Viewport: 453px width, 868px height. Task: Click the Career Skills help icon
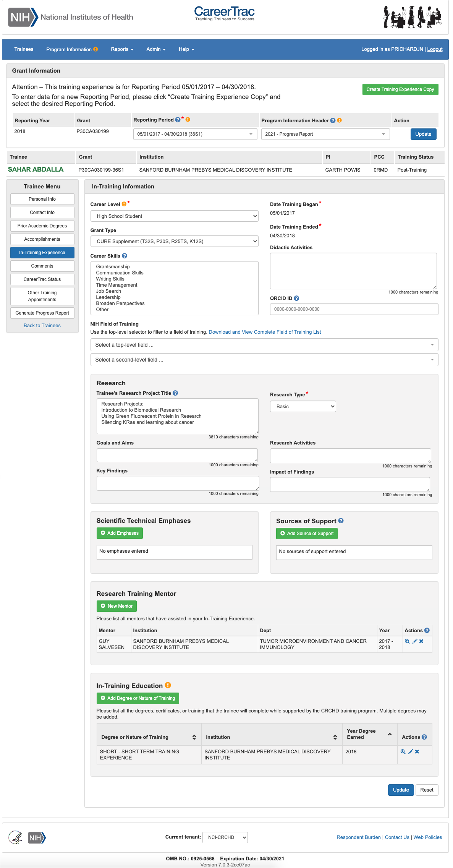click(x=125, y=256)
